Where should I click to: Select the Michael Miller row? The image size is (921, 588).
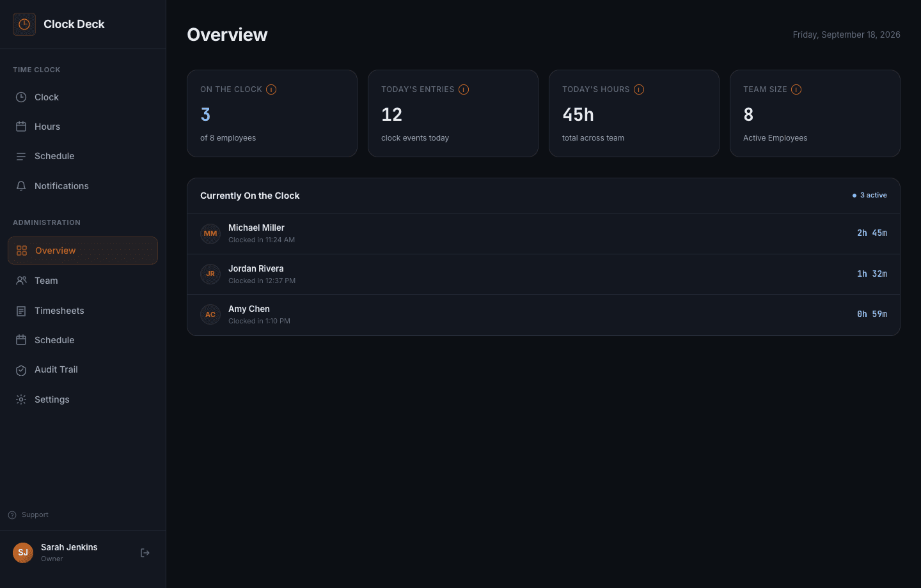coord(544,233)
